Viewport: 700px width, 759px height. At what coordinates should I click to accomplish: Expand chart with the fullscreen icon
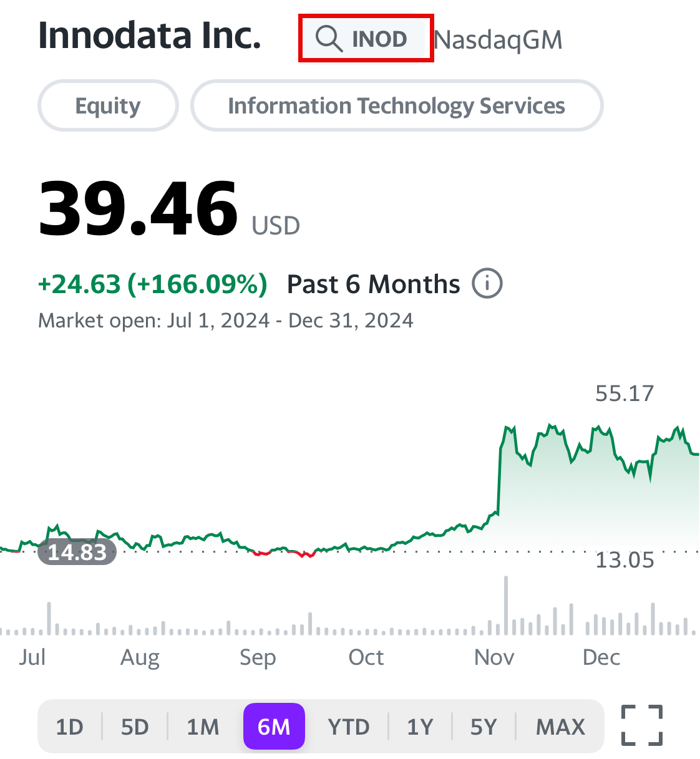pos(642,725)
